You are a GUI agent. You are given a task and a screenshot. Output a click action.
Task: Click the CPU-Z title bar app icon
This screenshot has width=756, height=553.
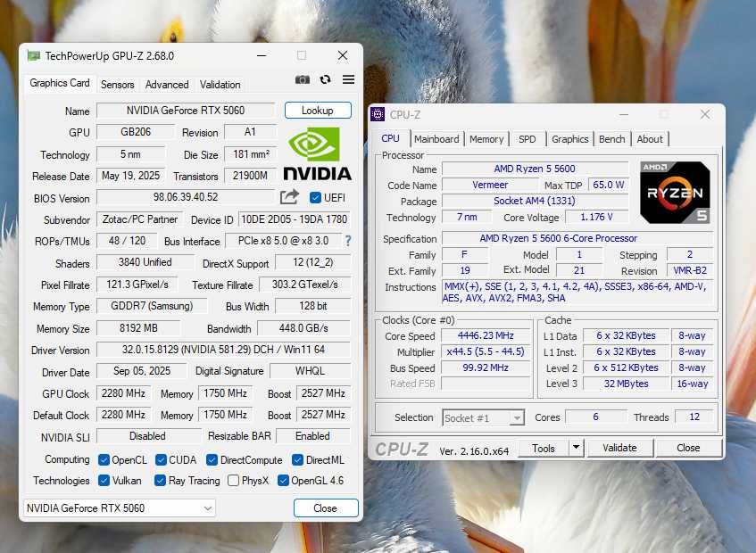378,114
